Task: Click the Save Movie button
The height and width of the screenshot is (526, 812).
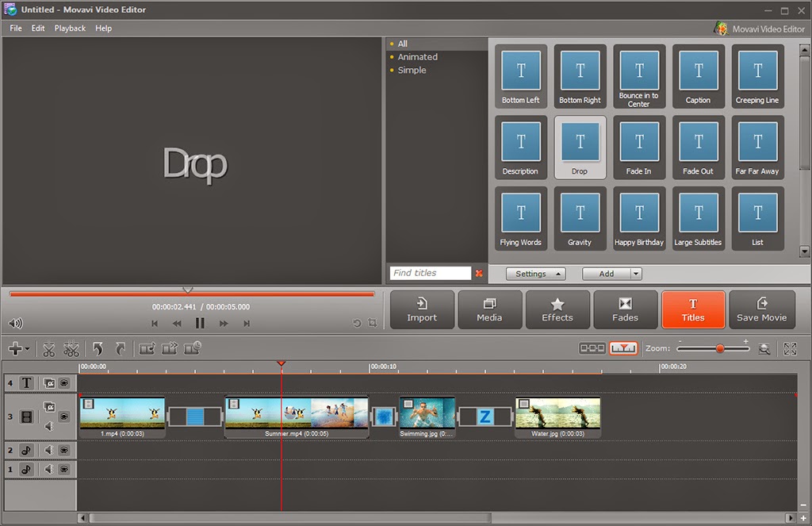Action: tap(762, 309)
